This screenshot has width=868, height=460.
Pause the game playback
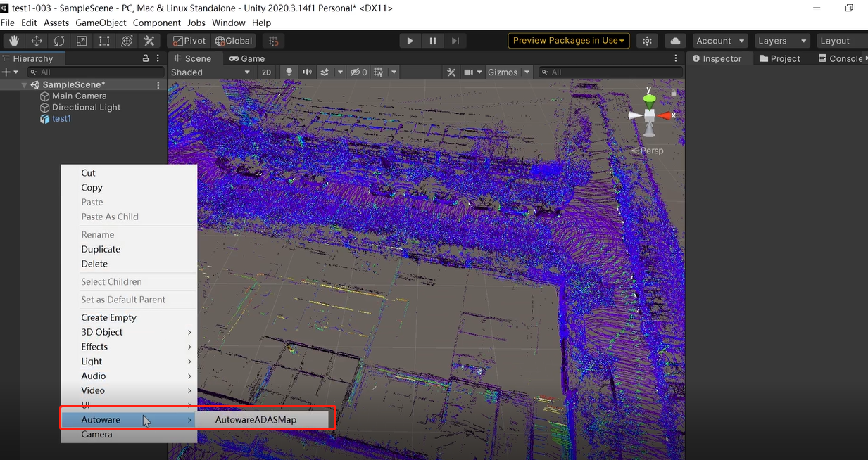(433, 41)
